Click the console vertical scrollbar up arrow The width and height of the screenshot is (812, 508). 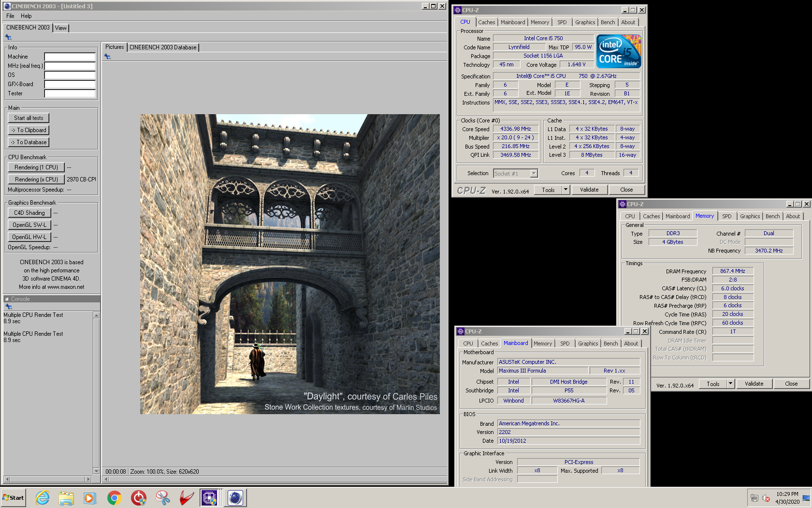click(x=96, y=315)
